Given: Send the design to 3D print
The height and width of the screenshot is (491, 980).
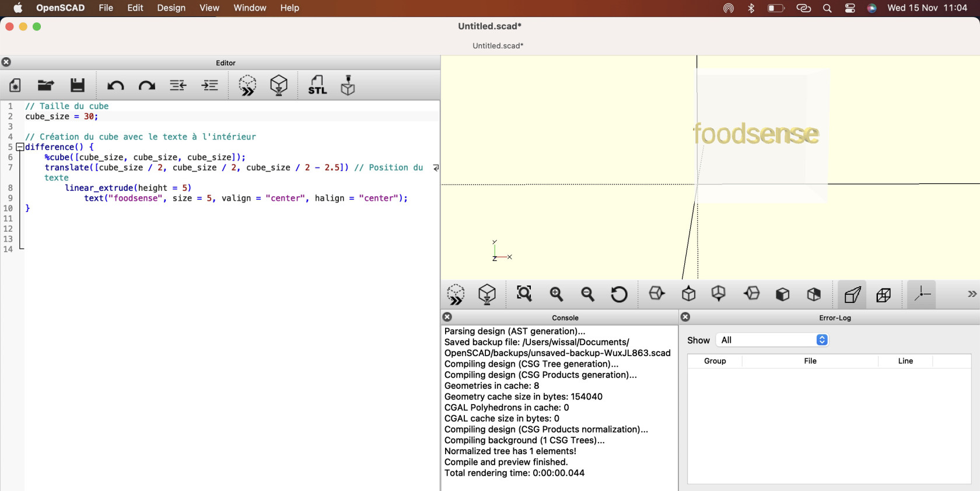Looking at the screenshot, I should pyautogui.click(x=348, y=85).
